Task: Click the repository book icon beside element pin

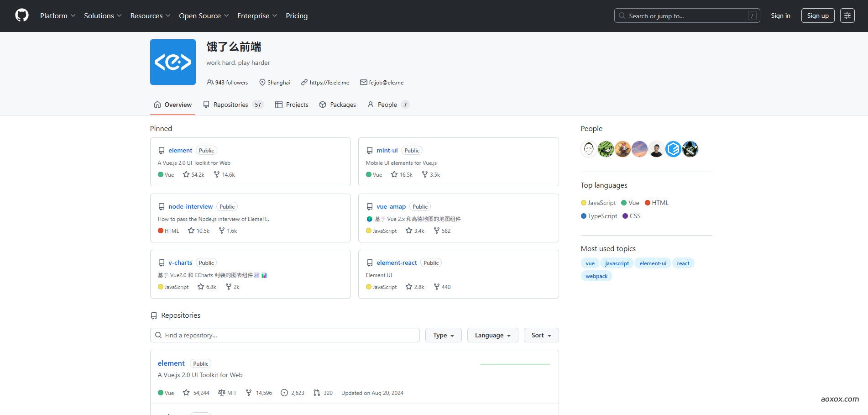Action: tap(162, 150)
